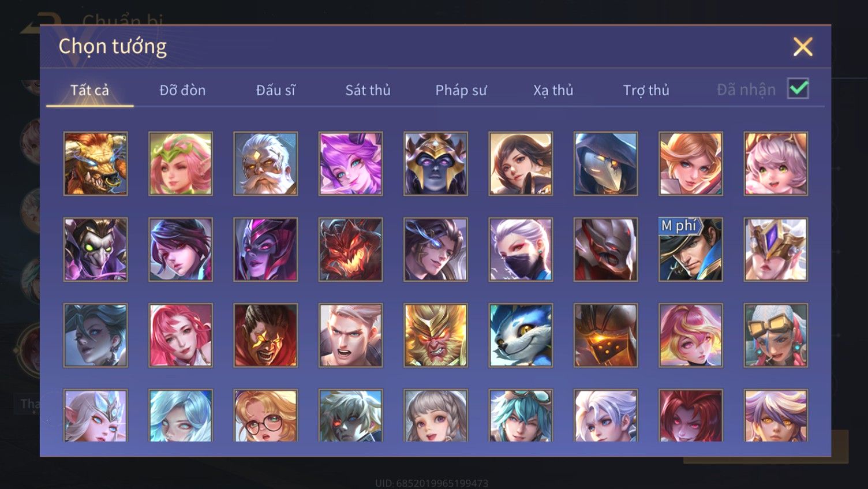868x489 pixels.
Task: Pick the white-bearded old man hero
Action: pyautogui.click(x=265, y=163)
